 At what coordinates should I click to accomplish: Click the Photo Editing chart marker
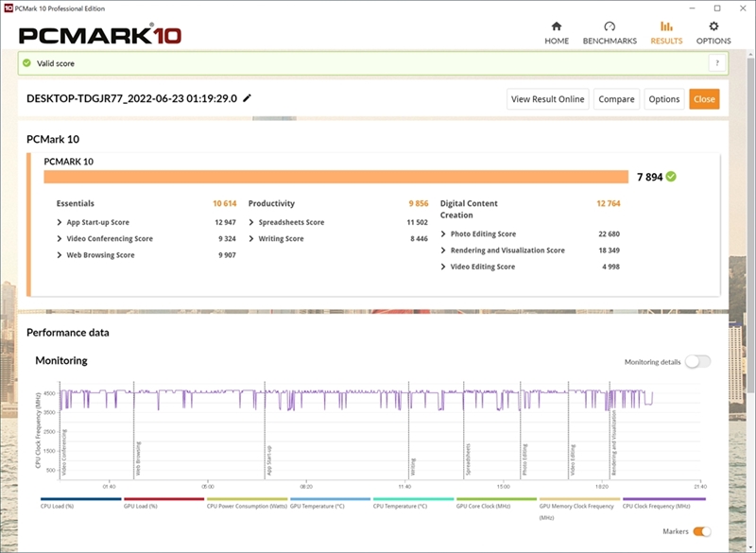click(524, 459)
